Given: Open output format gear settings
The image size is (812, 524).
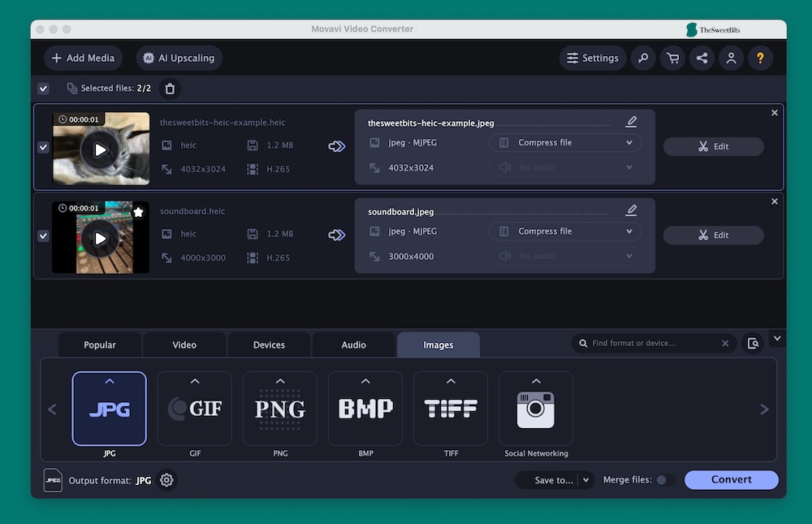Looking at the screenshot, I should [x=166, y=480].
